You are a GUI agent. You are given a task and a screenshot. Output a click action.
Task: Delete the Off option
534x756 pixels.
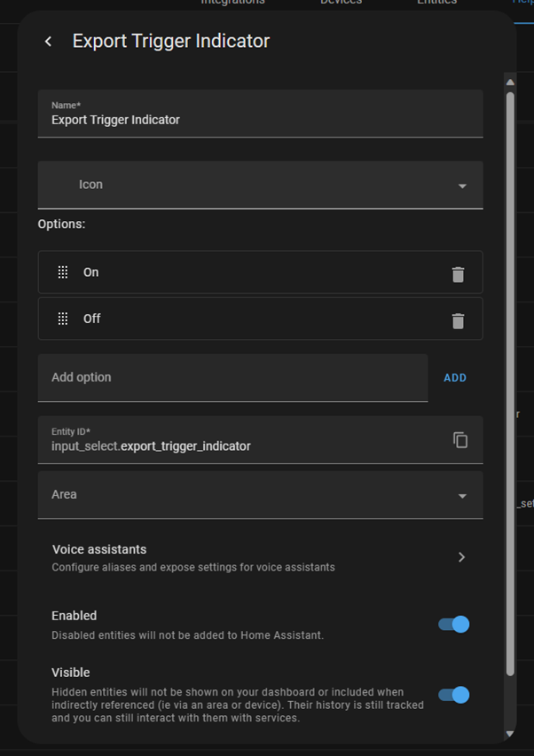(x=458, y=320)
